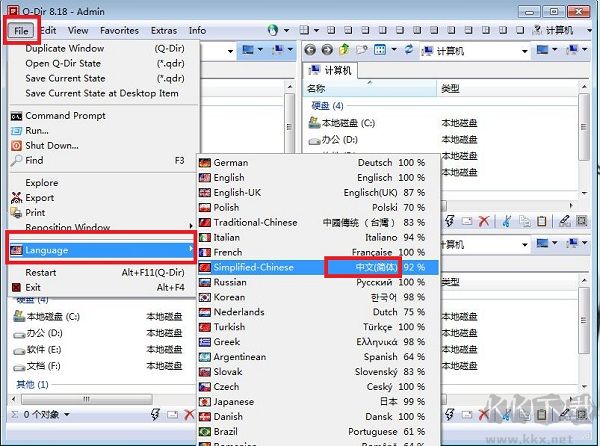Click the Back arrow in top-right pane
The width and height of the screenshot is (600, 446).
click(310, 50)
